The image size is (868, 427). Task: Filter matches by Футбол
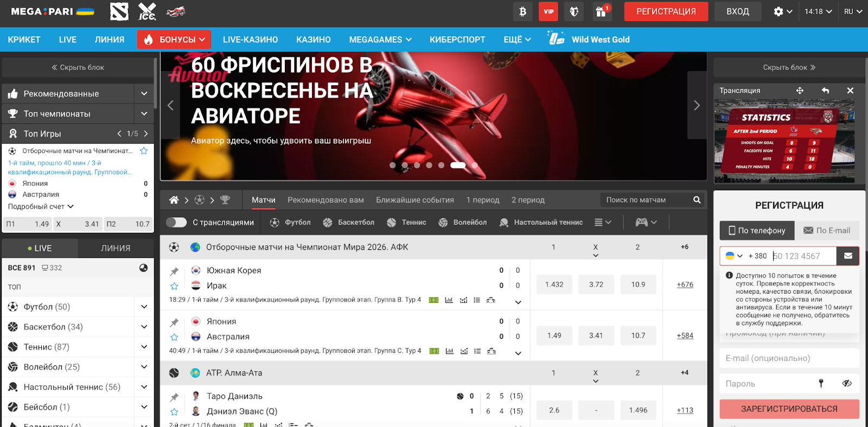(290, 222)
